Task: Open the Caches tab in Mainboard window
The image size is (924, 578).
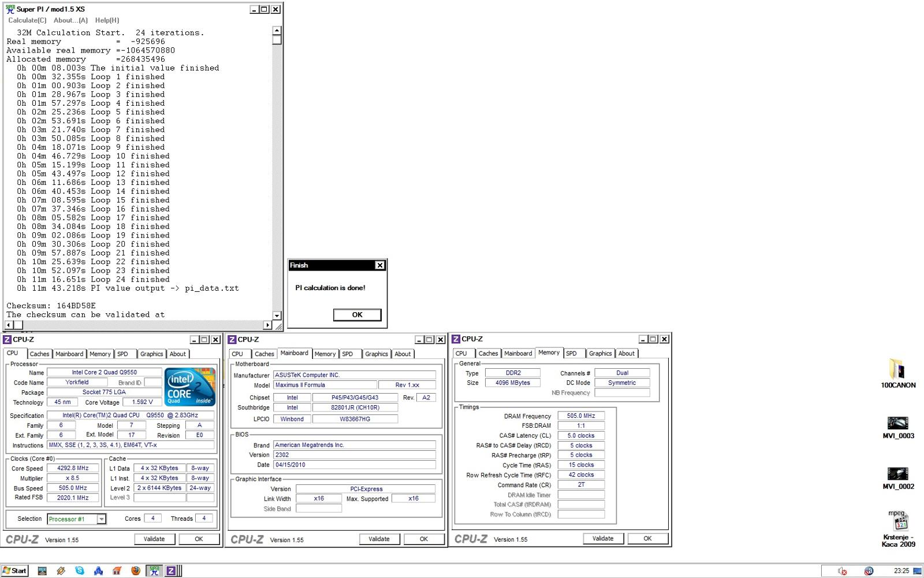Action: [264, 354]
